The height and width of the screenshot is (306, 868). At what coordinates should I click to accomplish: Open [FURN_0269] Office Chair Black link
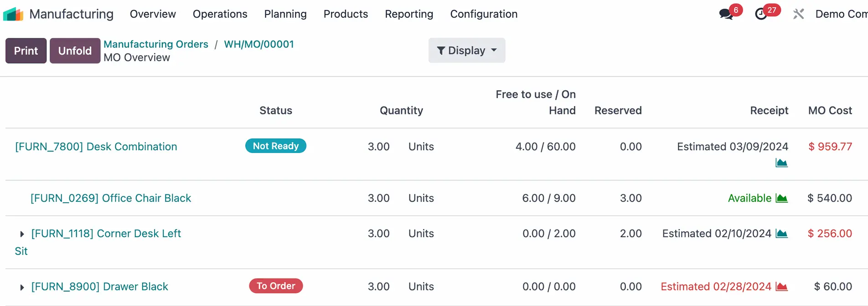point(111,198)
